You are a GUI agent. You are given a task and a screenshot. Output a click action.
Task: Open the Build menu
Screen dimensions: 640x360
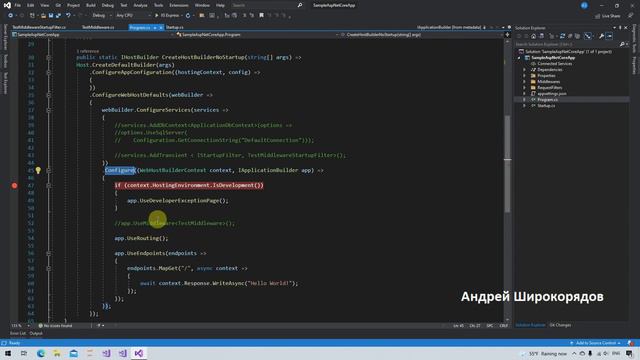[x=91, y=5]
